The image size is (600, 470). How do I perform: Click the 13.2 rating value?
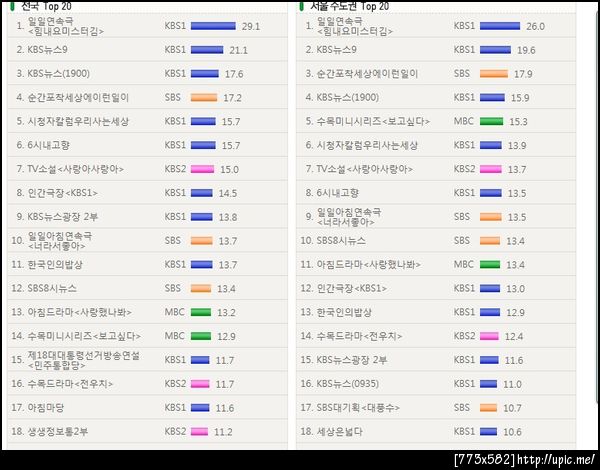(x=226, y=312)
